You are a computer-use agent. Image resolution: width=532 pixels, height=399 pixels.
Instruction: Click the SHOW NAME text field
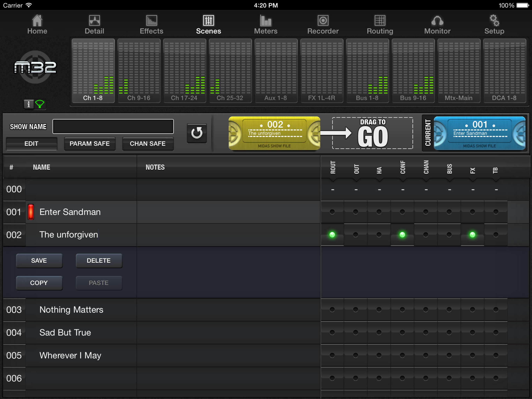tap(113, 126)
